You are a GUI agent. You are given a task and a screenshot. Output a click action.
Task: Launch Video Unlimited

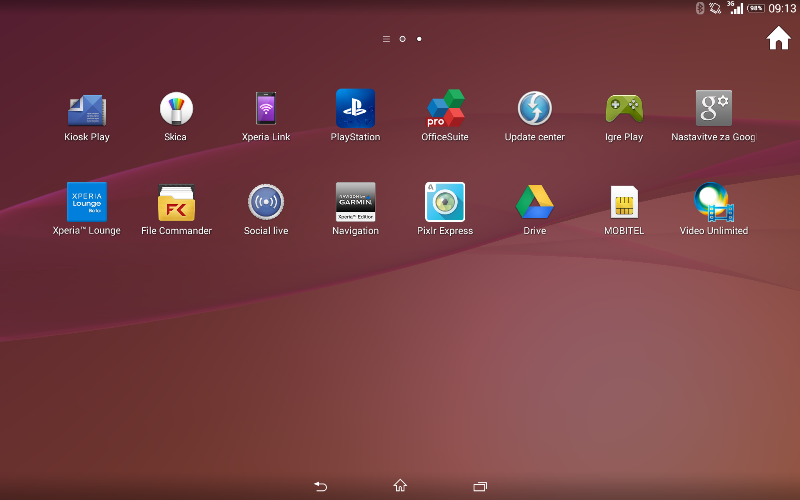click(x=714, y=202)
